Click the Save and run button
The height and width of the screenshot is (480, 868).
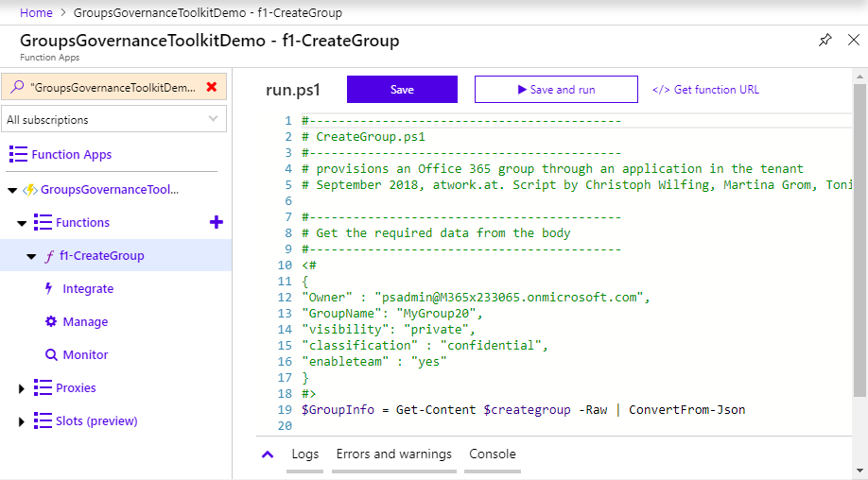(x=556, y=90)
